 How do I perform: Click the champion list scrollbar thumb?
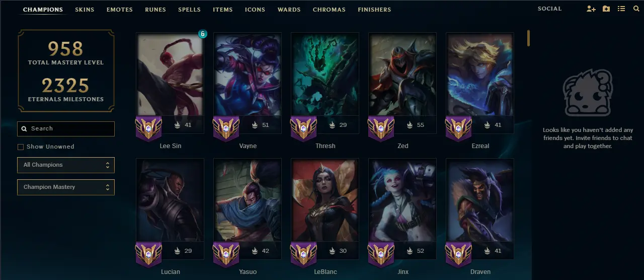point(528,38)
